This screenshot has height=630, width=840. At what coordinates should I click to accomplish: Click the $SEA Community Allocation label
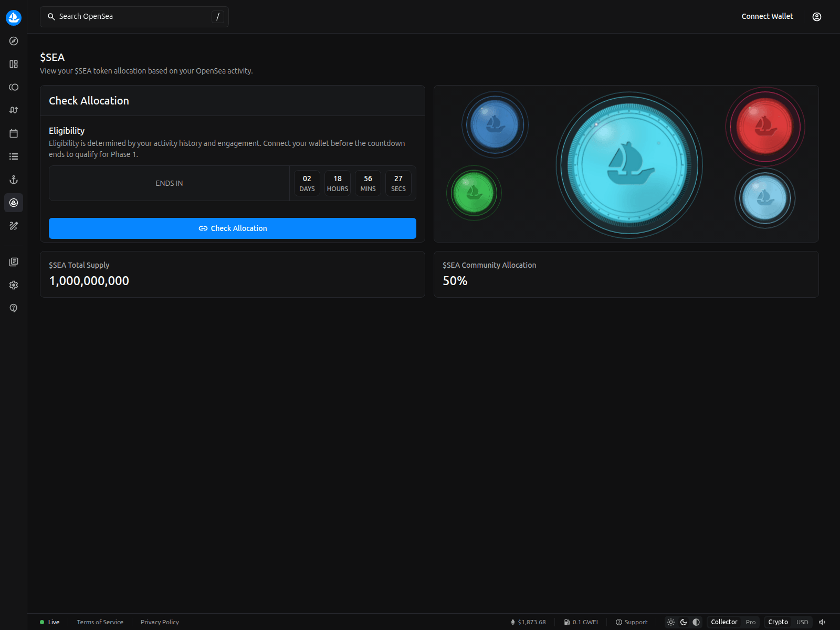[x=489, y=265]
